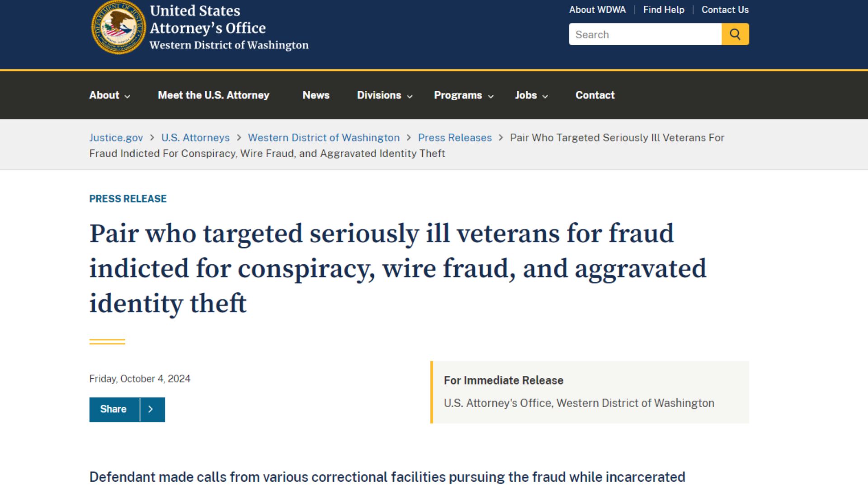Navigate to Press Releases breadcrumb

pyautogui.click(x=455, y=138)
